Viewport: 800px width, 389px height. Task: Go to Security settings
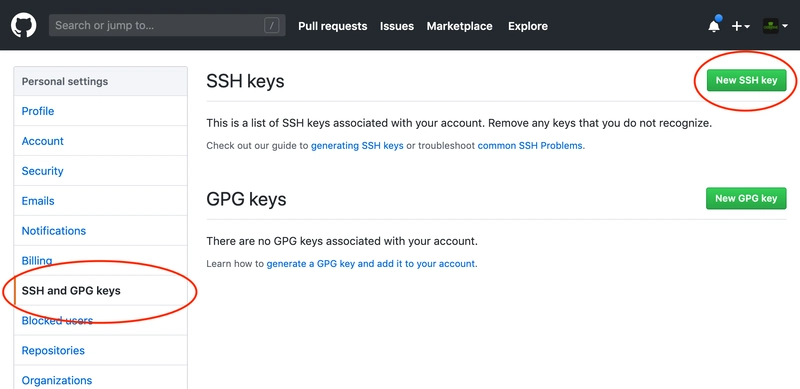click(x=101, y=171)
